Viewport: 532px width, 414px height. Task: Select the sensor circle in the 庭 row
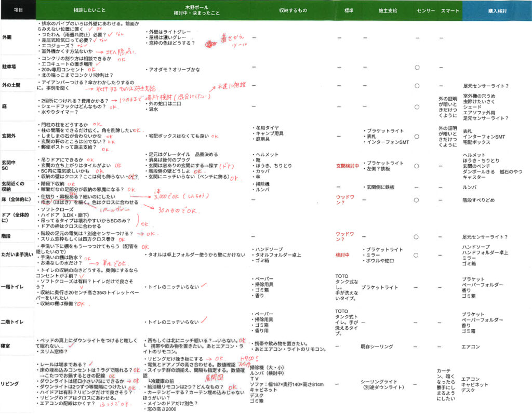417,108
